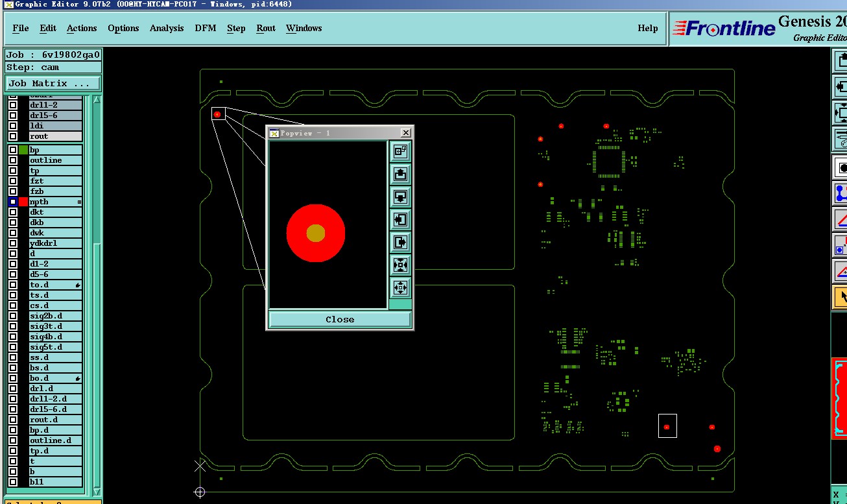Open the Rout menu
Image resolution: width=847 pixels, height=504 pixels.
tap(266, 28)
